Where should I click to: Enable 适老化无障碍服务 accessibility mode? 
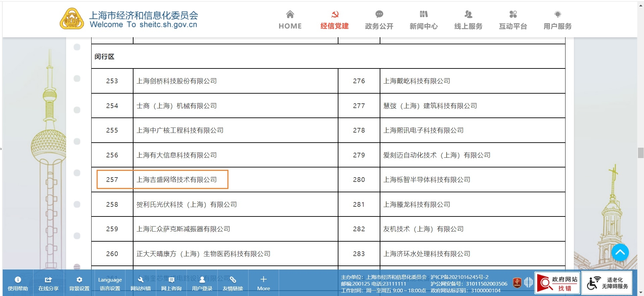pyautogui.click(x=607, y=283)
